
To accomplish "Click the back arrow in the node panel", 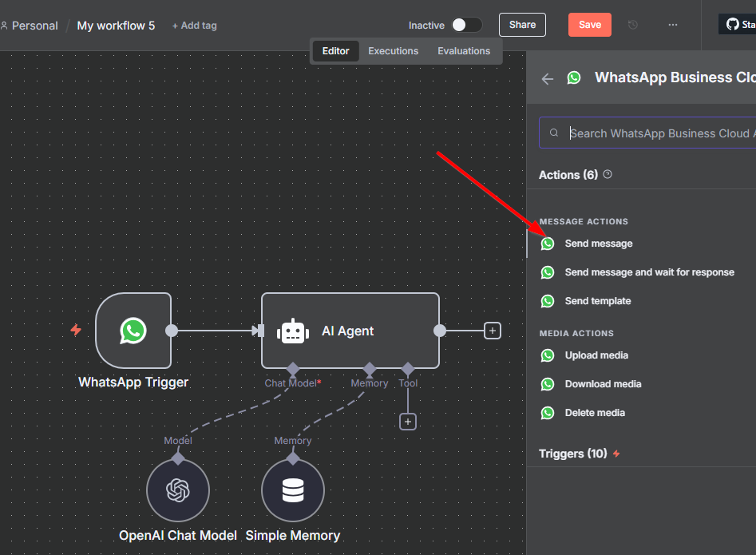I will [x=547, y=78].
